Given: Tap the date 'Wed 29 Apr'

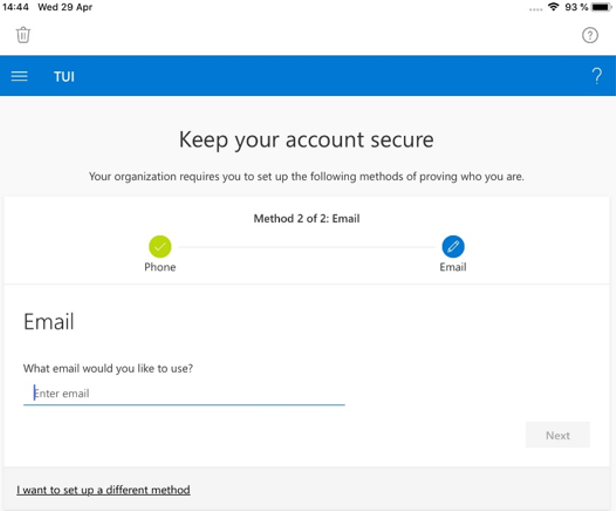Looking at the screenshot, I should tap(65, 7).
